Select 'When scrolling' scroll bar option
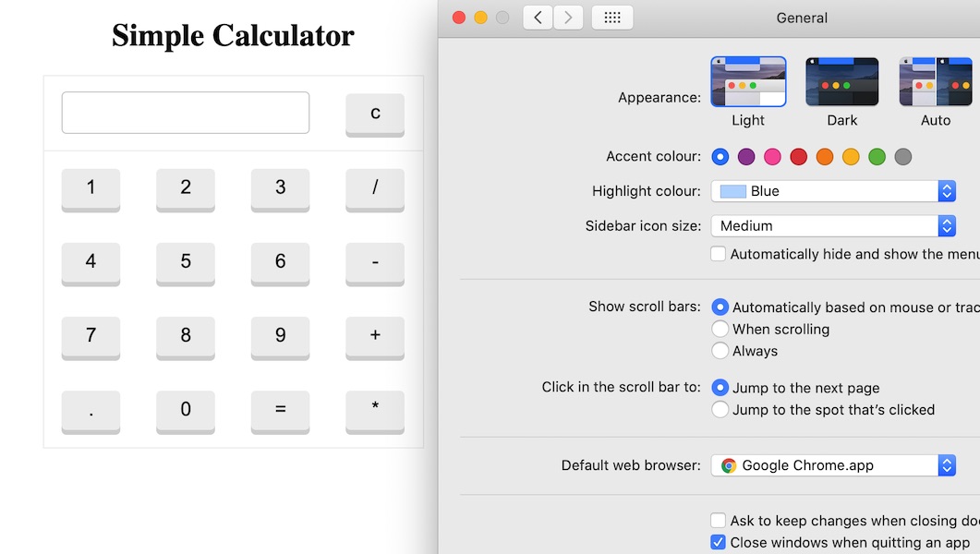This screenshot has width=980, height=554. [x=720, y=330]
